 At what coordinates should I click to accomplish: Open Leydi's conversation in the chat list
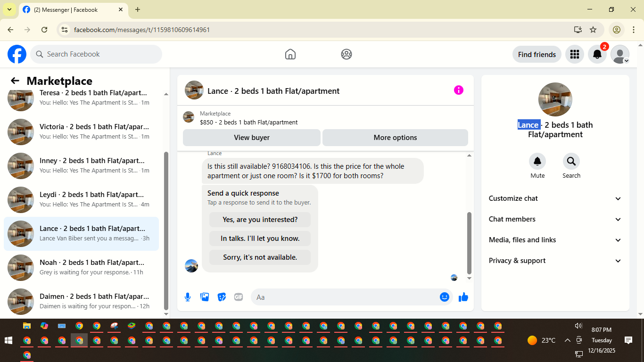81,200
